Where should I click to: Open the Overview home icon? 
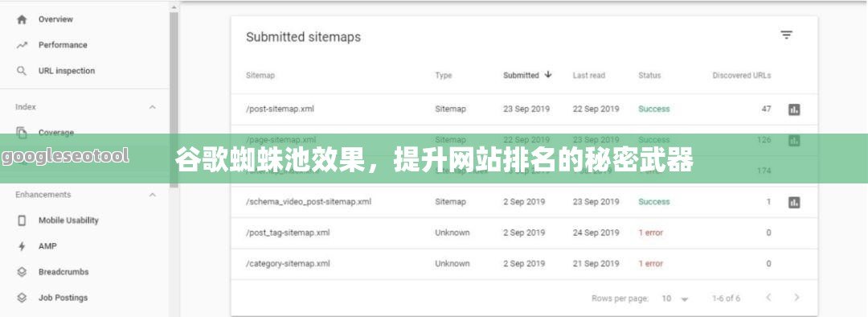pyautogui.click(x=23, y=19)
